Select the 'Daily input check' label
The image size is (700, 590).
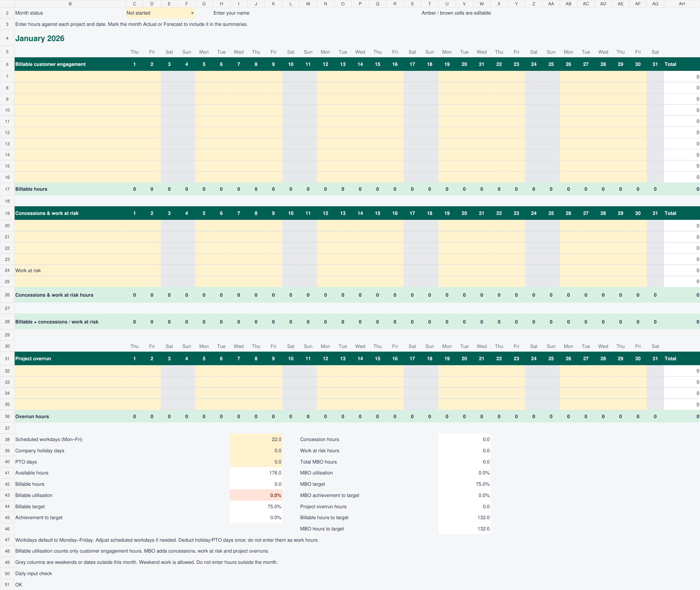point(33,573)
